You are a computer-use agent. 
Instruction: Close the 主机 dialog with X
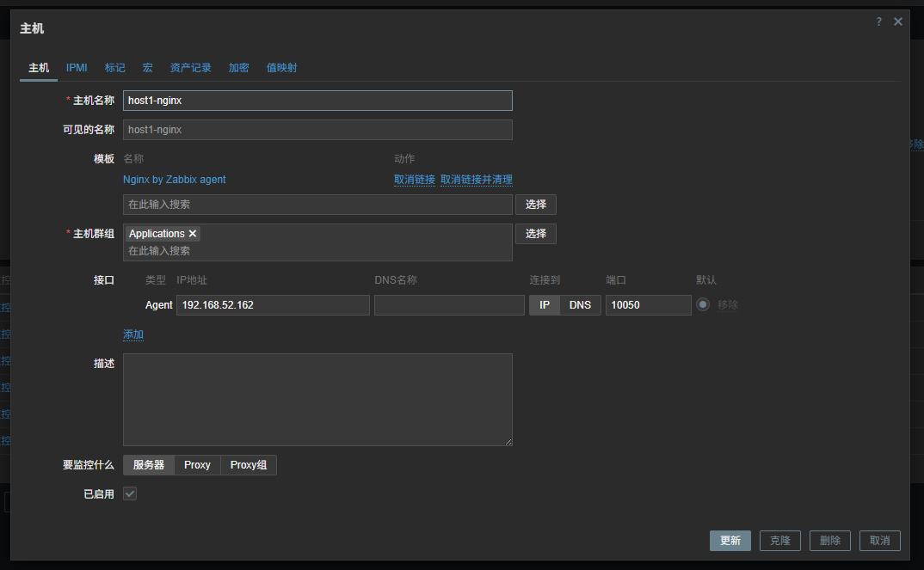tap(898, 21)
